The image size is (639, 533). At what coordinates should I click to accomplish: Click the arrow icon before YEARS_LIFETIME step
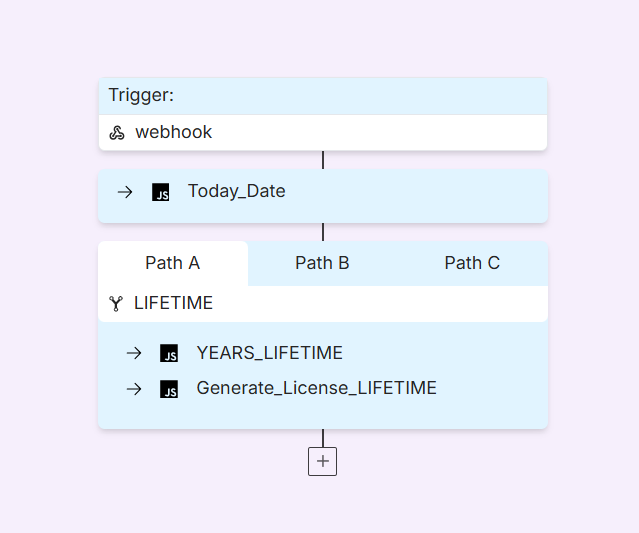(x=134, y=353)
